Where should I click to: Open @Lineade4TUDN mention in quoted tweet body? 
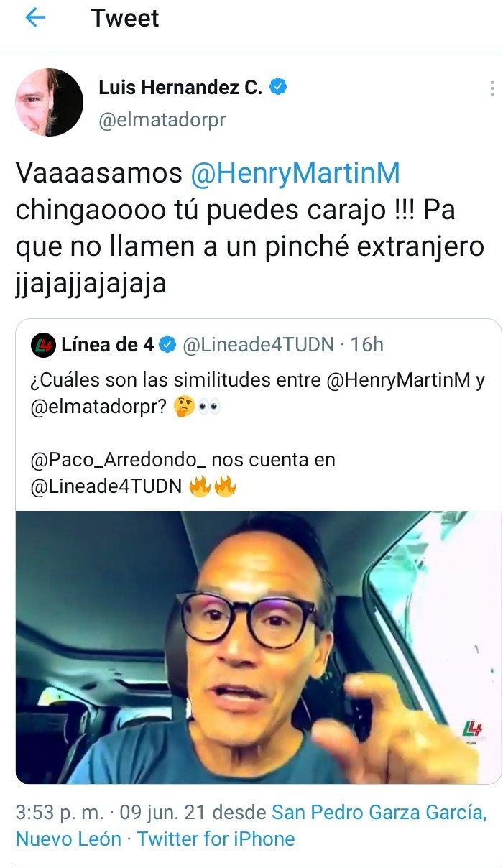[106, 486]
